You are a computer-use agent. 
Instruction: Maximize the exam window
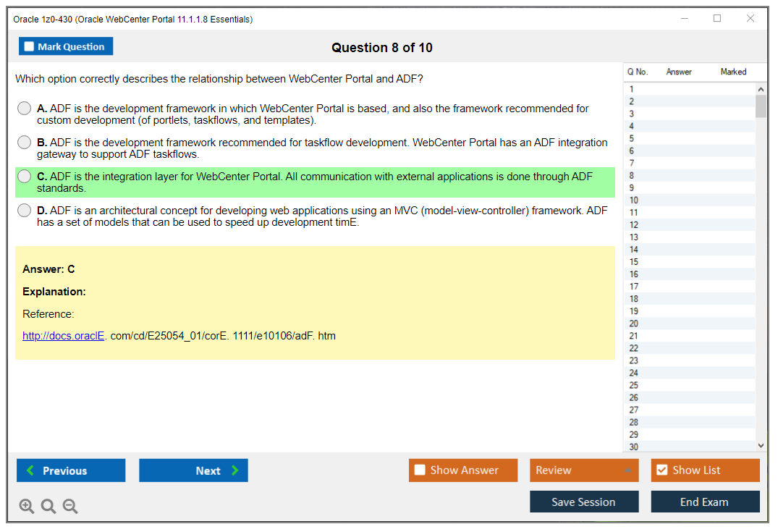pos(717,19)
